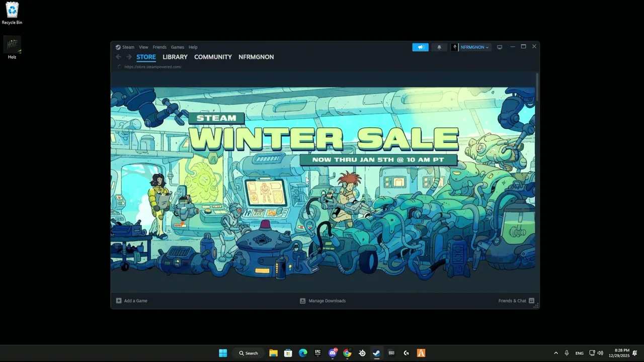Image resolution: width=644 pixels, height=362 pixels.
Task: Open Discord from the taskbar
Action: [333, 353]
